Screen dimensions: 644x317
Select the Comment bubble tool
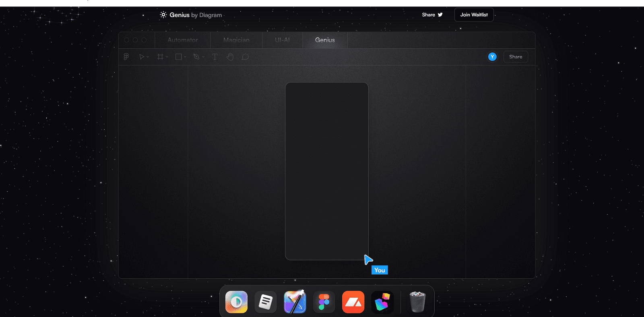(245, 57)
